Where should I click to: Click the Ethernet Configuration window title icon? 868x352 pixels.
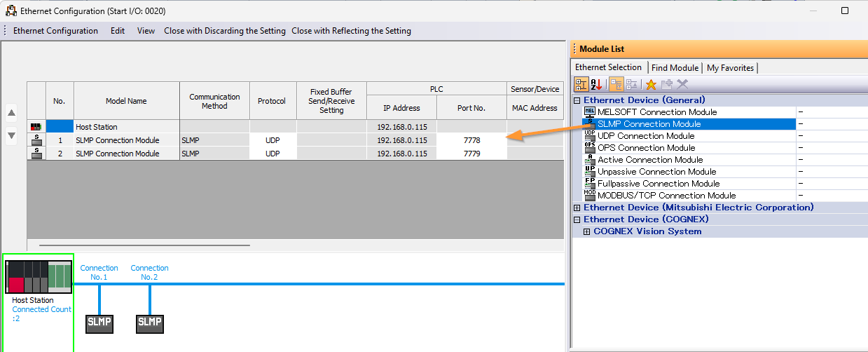click(11, 11)
